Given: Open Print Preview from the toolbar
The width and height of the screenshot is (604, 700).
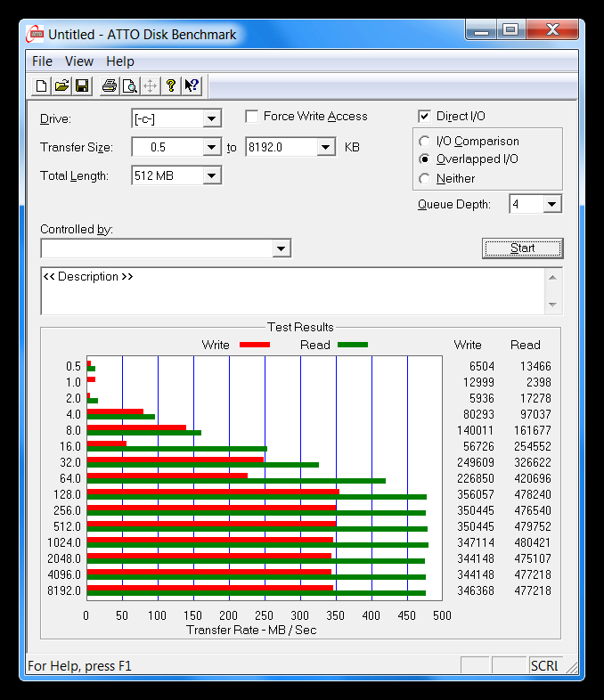Looking at the screenshot, I should pos(130,86).
